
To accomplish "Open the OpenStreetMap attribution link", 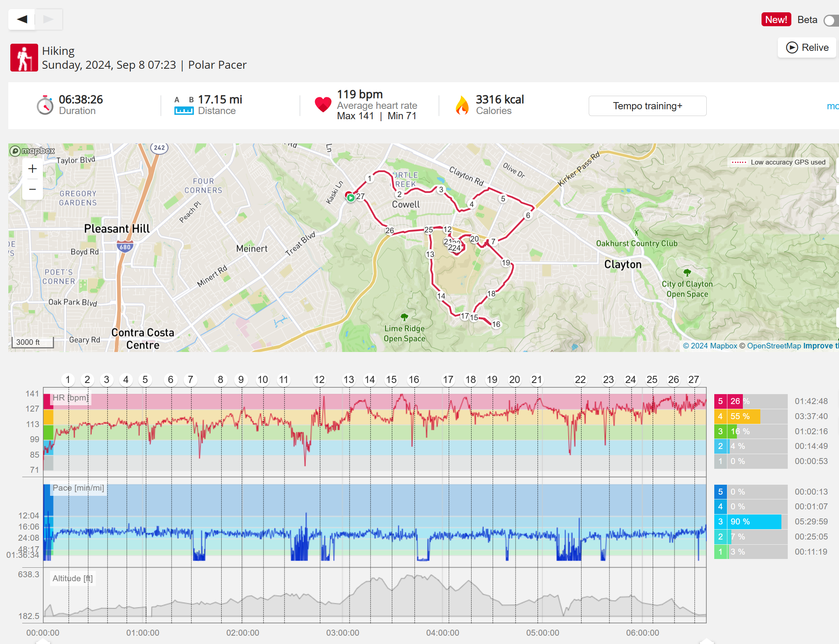I will pyautogui.click(x=774, y=346).
